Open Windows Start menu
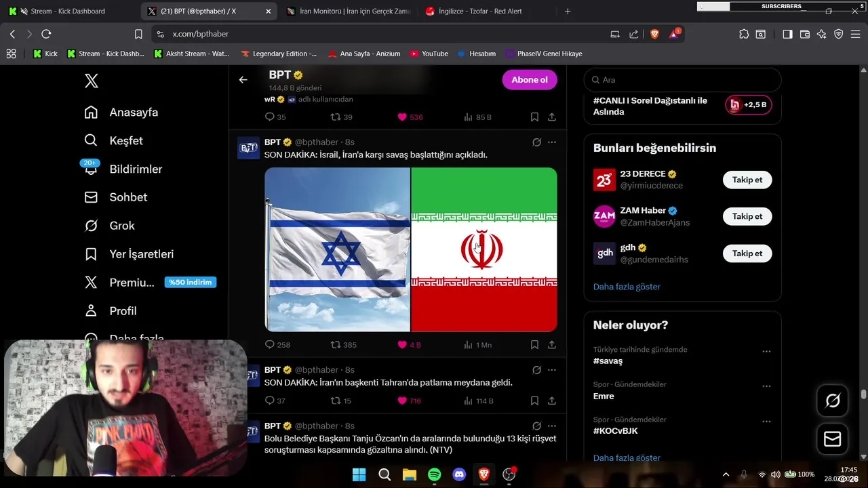The image size is (868, 488). click(x=359, y=475)
